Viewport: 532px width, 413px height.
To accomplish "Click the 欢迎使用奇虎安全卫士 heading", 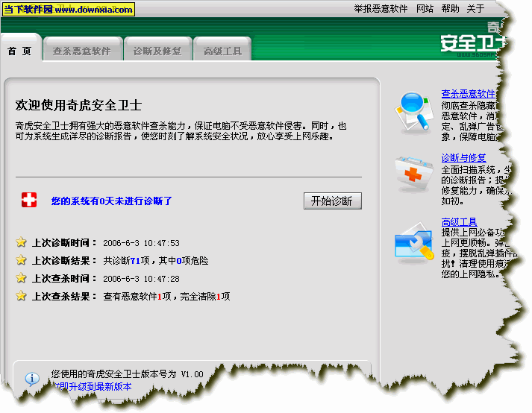I will point(78,105).
